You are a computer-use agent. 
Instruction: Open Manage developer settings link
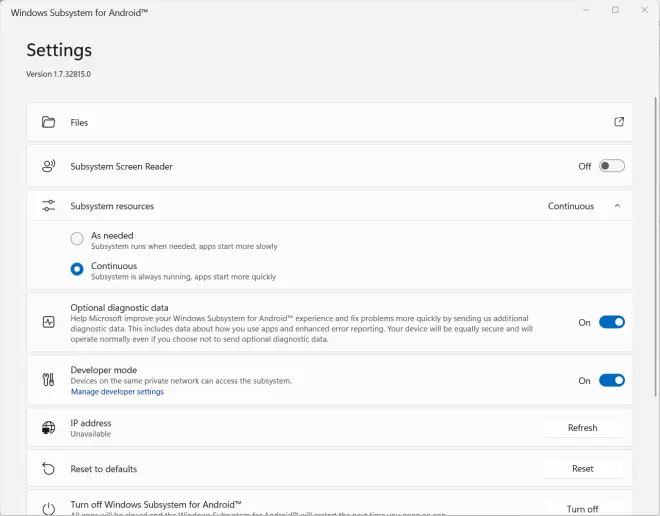click(x=117, y=392)
